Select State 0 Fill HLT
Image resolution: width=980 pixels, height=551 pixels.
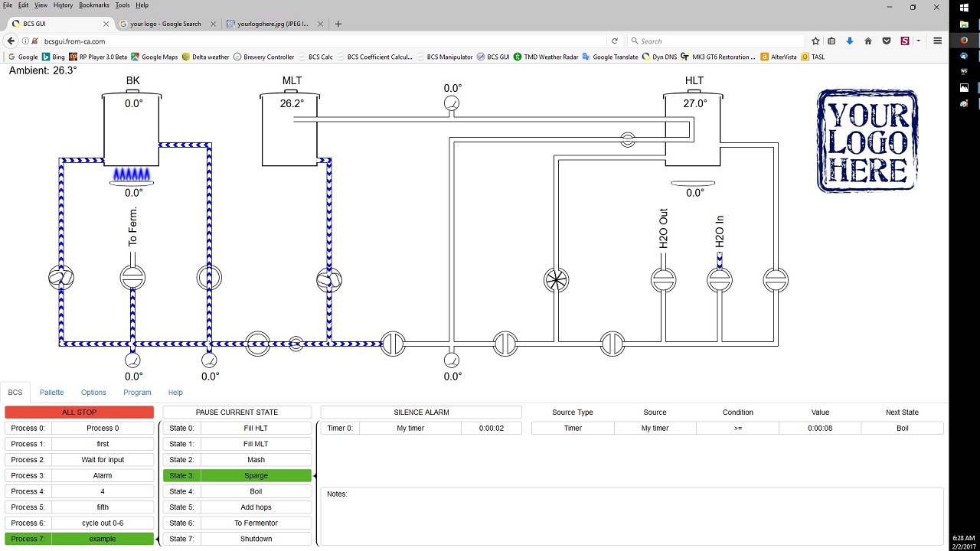237,429
